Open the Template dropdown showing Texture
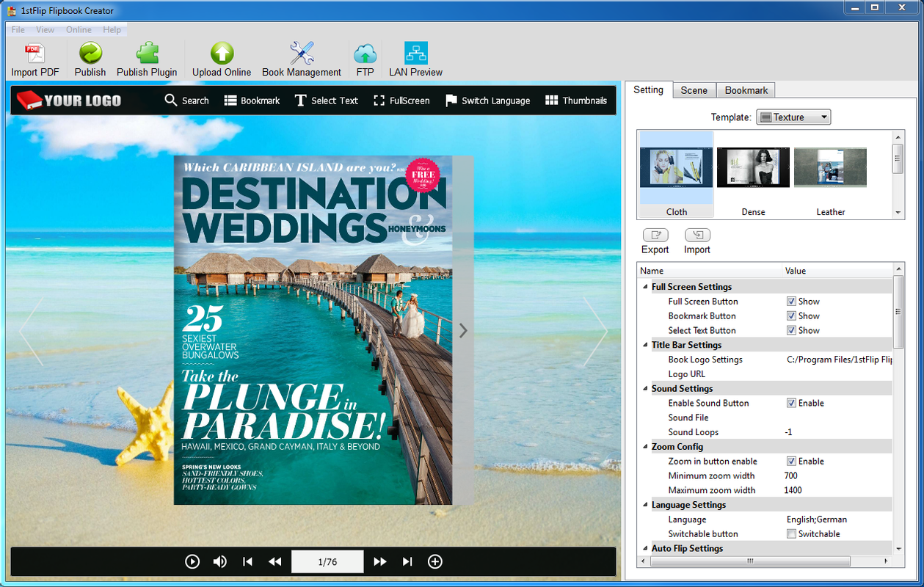The width and height of the screenshot is (924, 587). point(793,117)
